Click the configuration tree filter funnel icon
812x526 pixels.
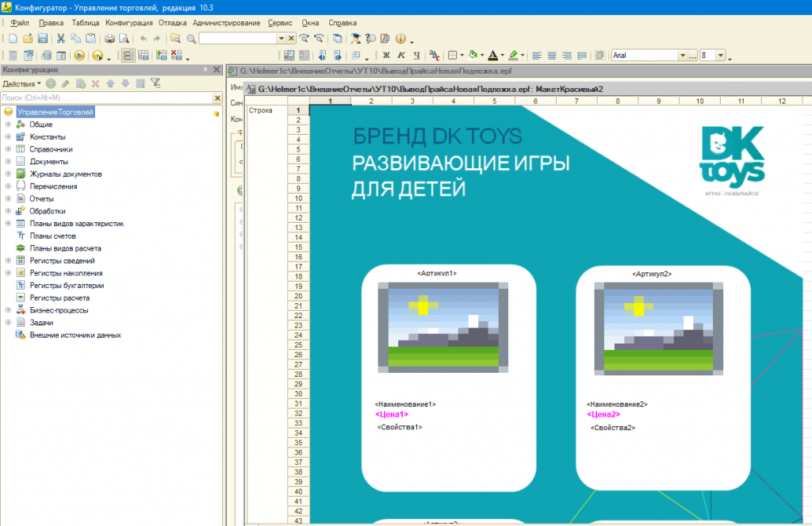pos(155,83)
